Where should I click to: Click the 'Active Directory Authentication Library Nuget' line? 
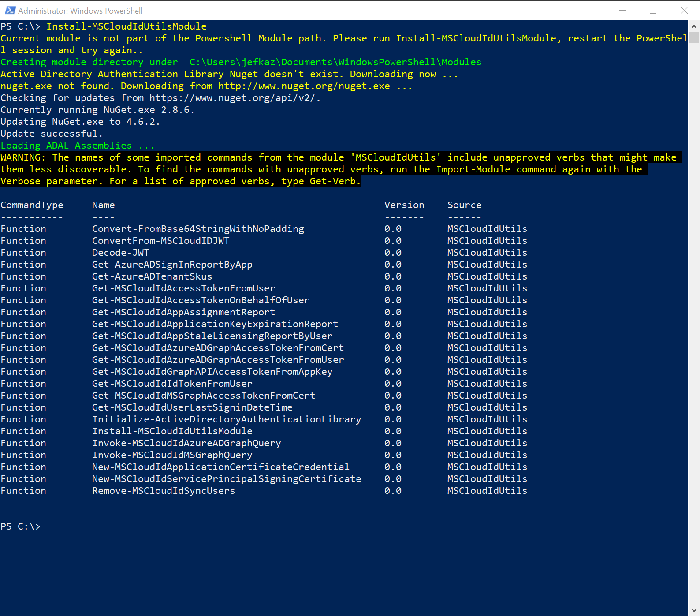tap(229, 74)
